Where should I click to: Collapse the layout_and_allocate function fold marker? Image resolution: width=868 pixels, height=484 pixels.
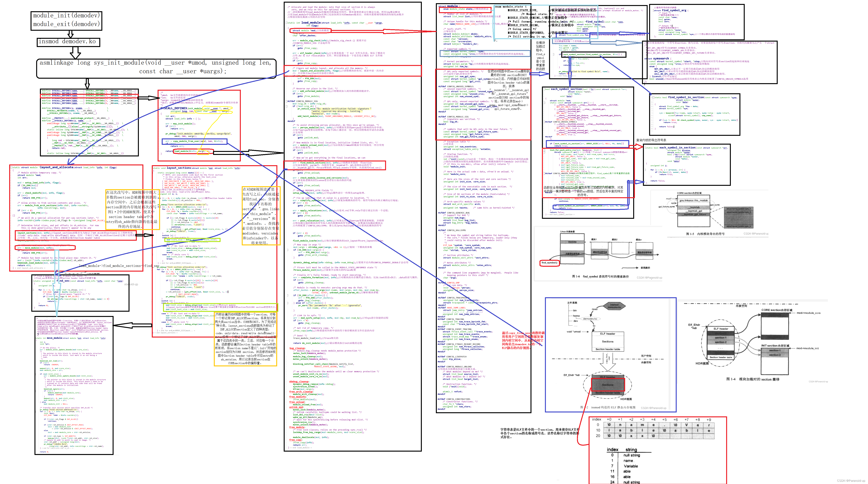tap(11, 167)
